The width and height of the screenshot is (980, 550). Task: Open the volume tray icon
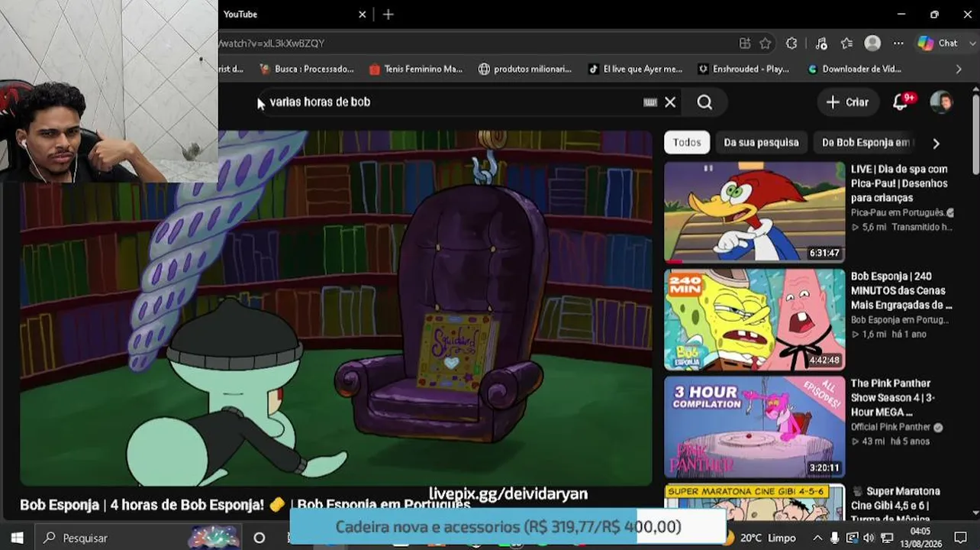point(869,538)
